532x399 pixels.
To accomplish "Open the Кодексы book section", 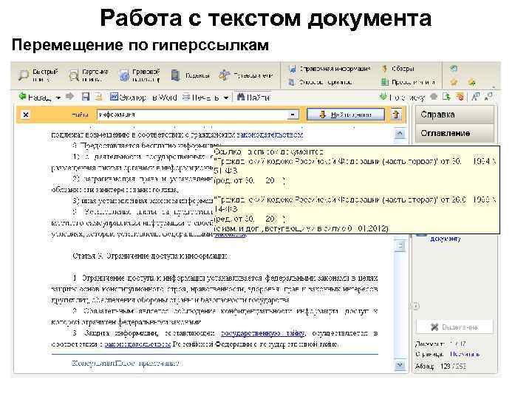I will [x=190, y=75].
